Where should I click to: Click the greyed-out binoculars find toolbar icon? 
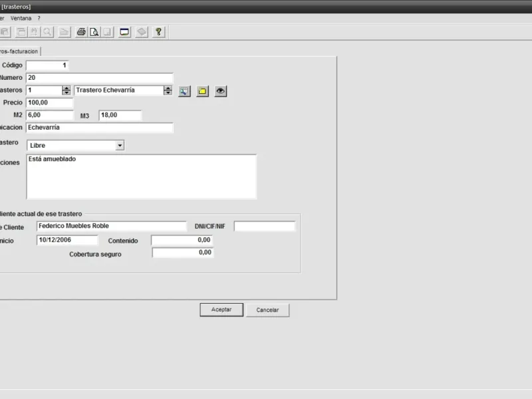pyautogui.click(x=35, y=32)
